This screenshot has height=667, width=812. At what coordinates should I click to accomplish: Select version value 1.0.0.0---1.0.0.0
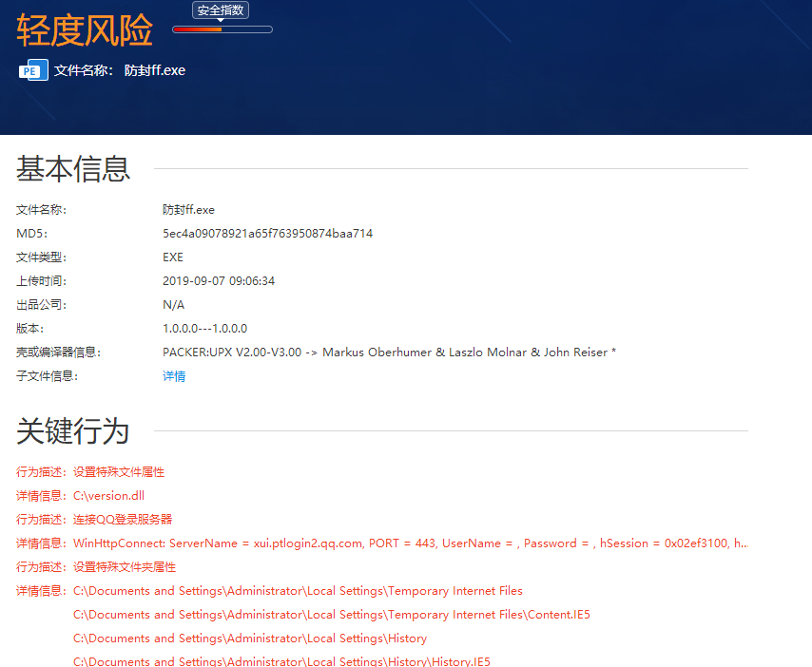pos(205,329)
